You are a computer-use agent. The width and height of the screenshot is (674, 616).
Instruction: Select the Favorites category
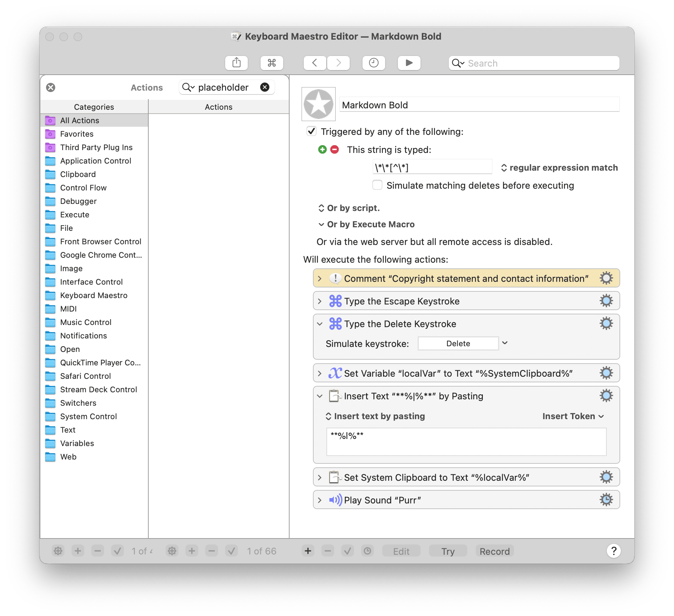[x=94, y=134]
